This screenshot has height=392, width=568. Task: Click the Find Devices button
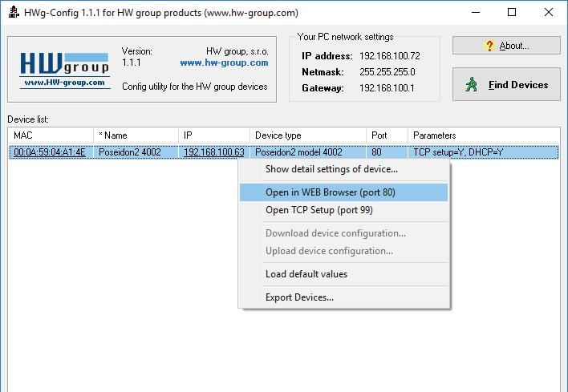(506, 84)
